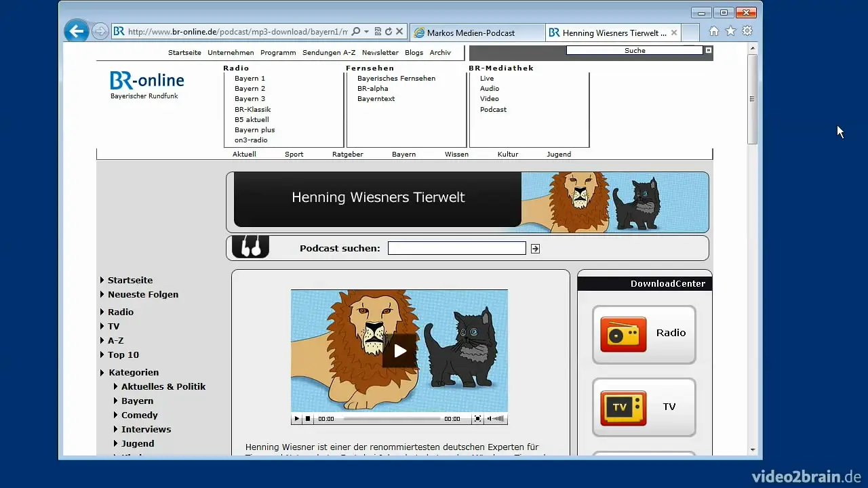
Task: Open Favorites with the star icon
Action: click(x=730, y=31)
